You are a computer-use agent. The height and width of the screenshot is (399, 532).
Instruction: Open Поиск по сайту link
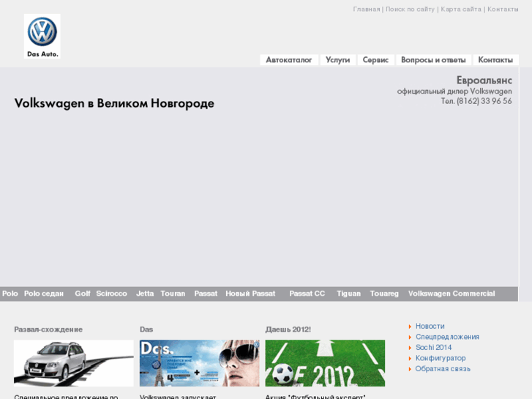pyautogui.click(x=410, y=10)
